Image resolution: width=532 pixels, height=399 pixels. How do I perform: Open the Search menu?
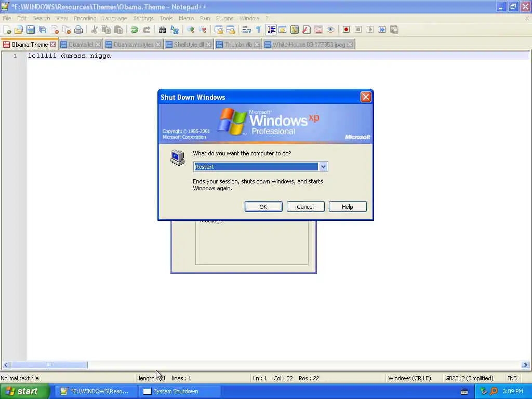pos(42,18)
